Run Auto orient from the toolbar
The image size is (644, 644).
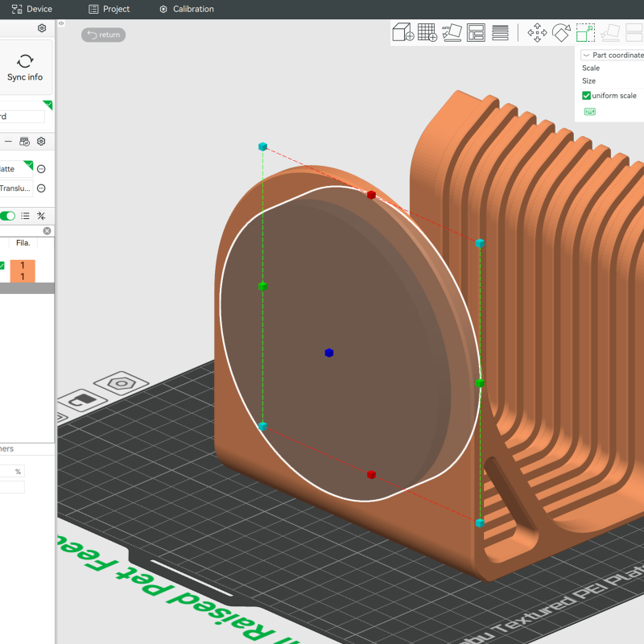point(452,33)
